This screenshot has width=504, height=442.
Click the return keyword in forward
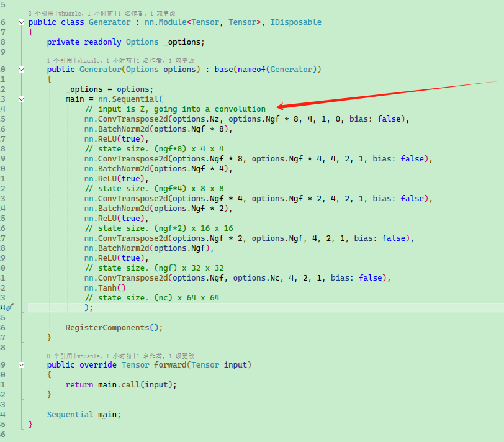(x=79, y=385)
